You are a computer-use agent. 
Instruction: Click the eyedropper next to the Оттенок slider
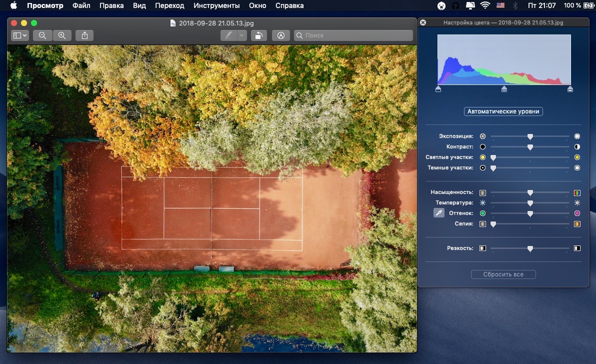438,212
